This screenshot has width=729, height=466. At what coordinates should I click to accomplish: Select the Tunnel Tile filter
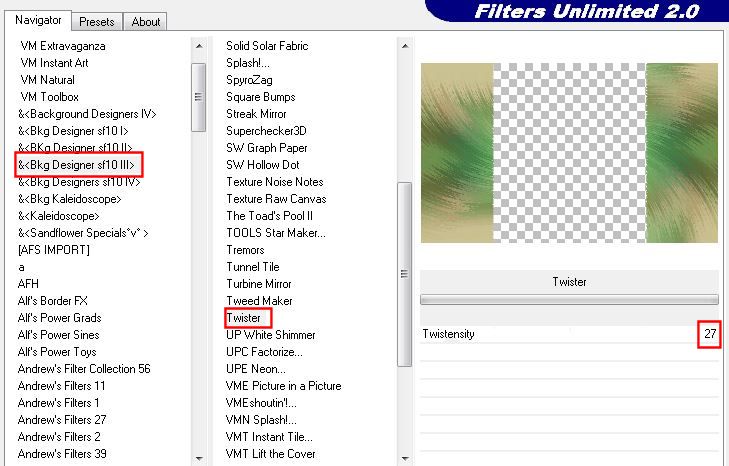[x=253, y=267]
